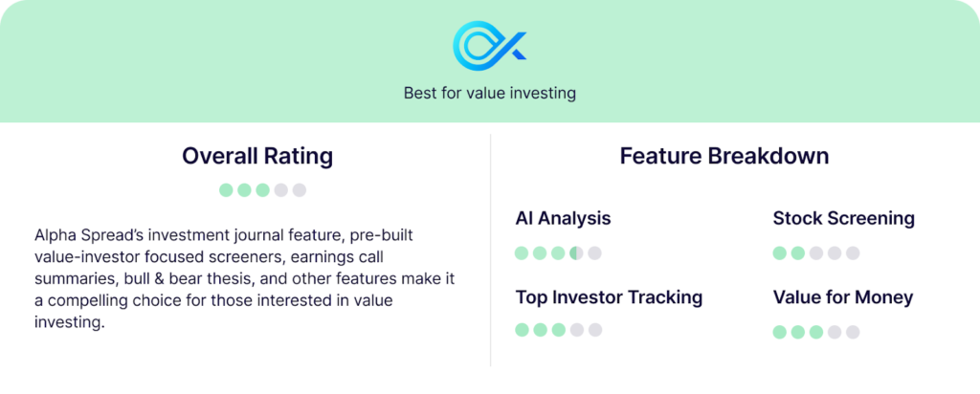The height and width of the screenshot is (394, 980).
Task: Click the first AI Analysis rating dot
Action: pyautogui.click(x=522, y=252)
